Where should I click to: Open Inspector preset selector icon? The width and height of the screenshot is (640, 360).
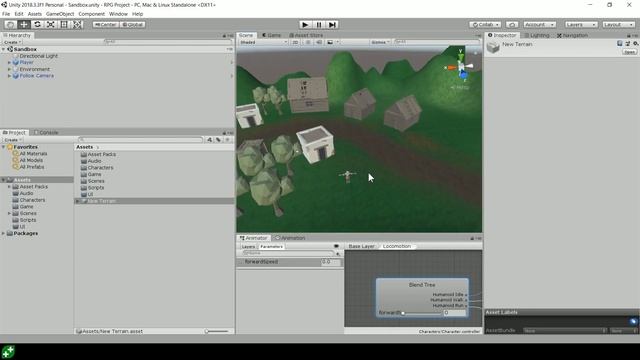628,43
